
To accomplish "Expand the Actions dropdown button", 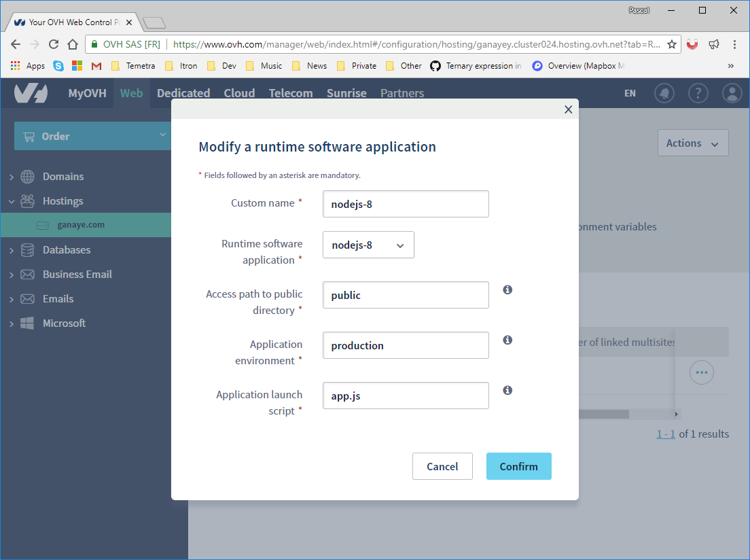I will pos(692,143).
